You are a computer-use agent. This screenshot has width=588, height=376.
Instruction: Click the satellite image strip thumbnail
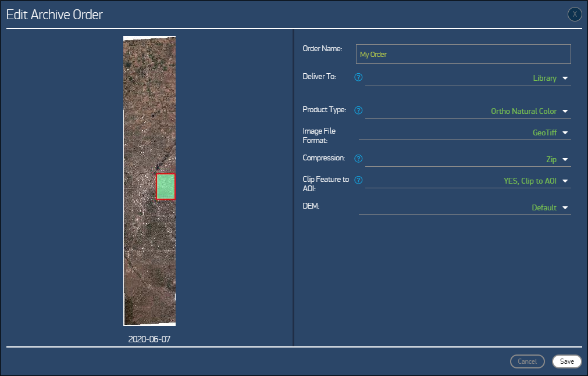[149, 181]
